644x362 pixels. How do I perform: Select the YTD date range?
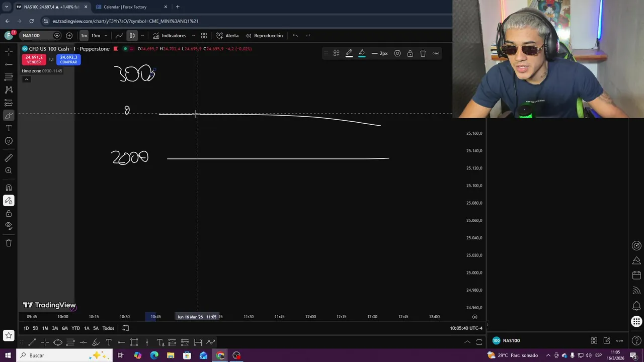click(x=75, y=328)
